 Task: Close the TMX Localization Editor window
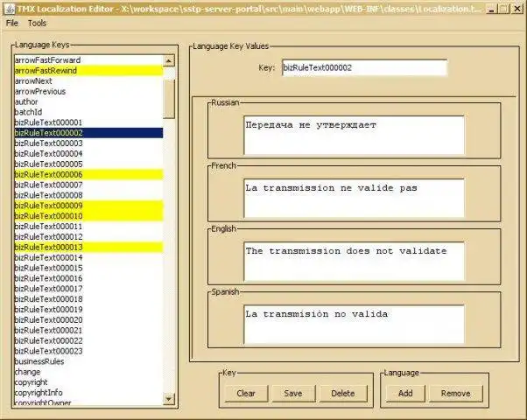[517, 9]
